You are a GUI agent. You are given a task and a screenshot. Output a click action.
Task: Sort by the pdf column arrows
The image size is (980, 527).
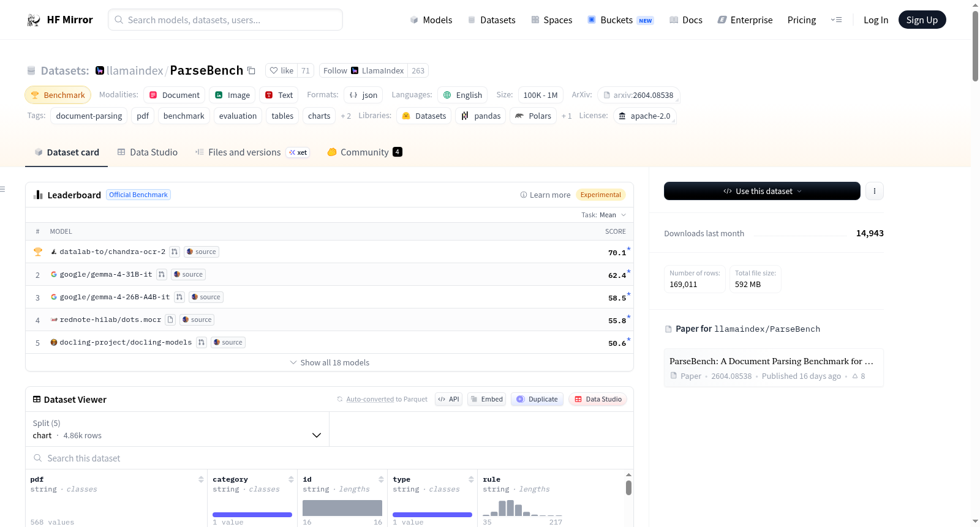click(x=201, y=479)
